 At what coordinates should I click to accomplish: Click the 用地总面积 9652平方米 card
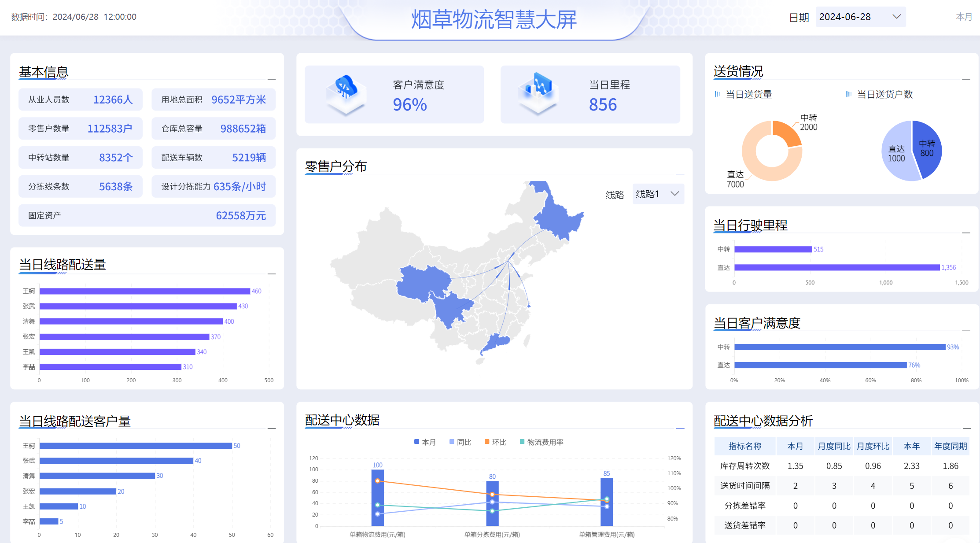point(214,100)
